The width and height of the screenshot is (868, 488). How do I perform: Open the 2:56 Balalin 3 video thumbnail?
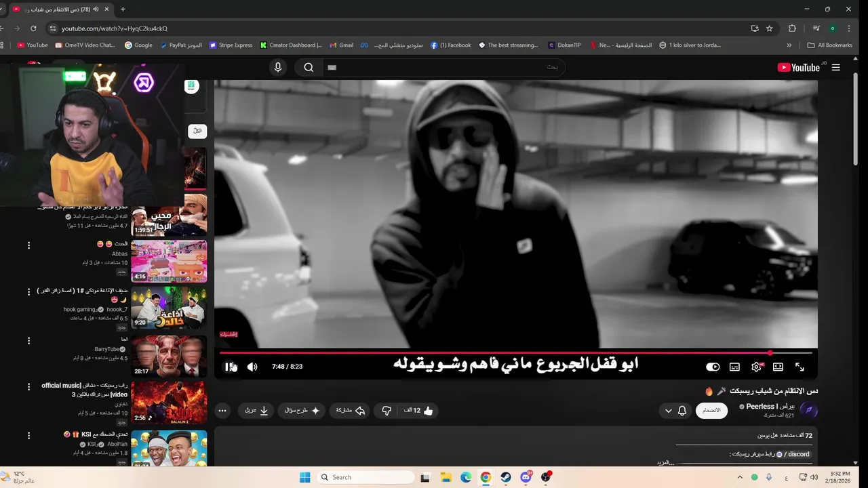coord(169,402)
